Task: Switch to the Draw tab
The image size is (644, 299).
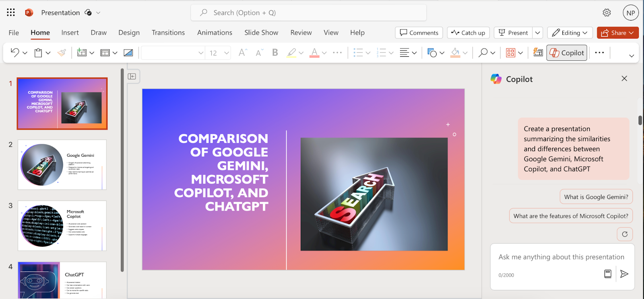Action: point(99,33)
